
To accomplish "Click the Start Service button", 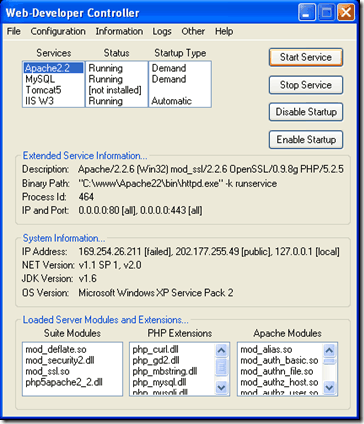I will [x=306, y=57].
